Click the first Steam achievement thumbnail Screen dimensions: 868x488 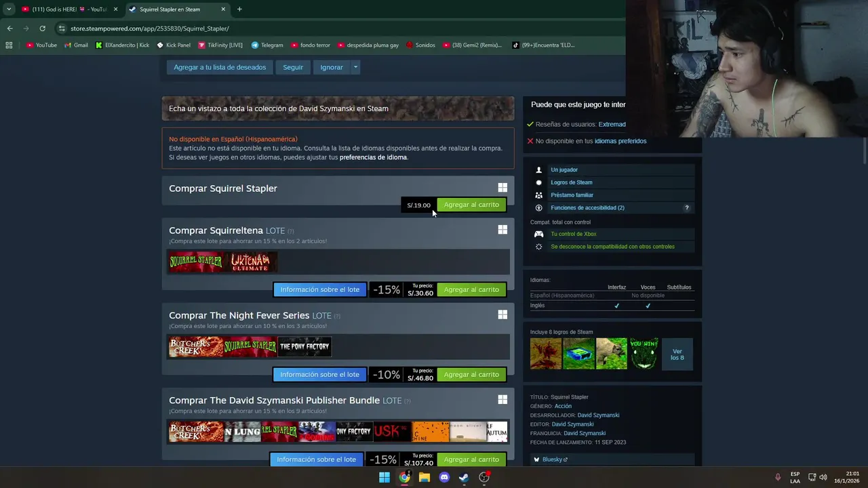point(546,354)
